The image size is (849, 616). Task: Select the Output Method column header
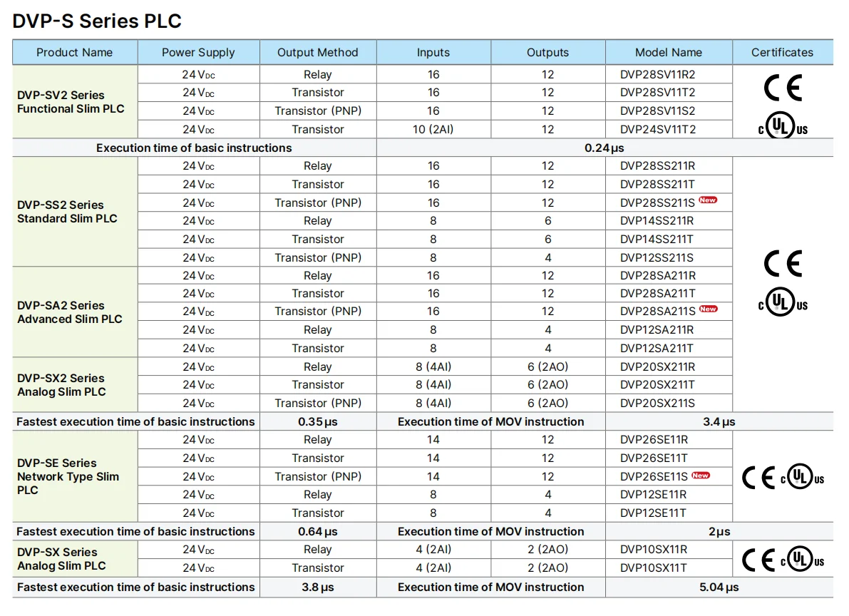[318, 52]
